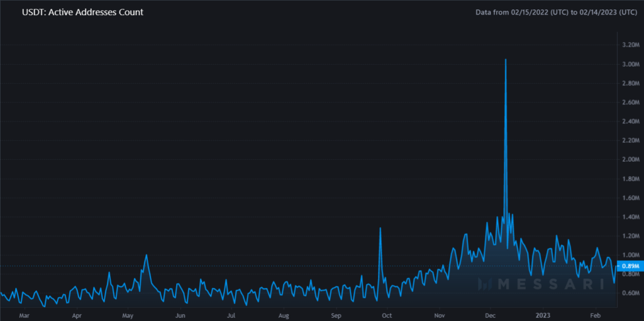Click the 0.60M y-axis label
The width and height of the screenshot is (644, 321).
(630, 293)
